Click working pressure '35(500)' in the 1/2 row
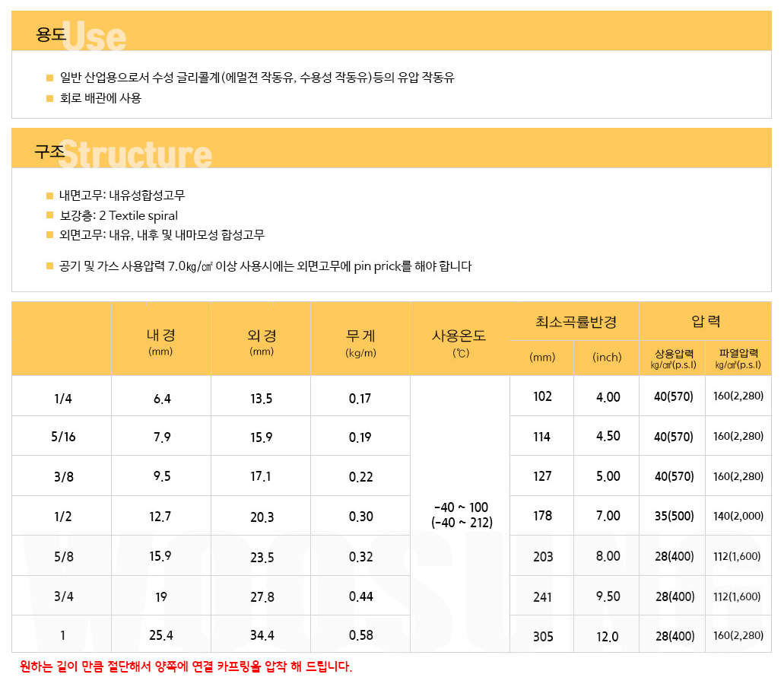The width and height of the screenshot is (784, 687). 674,516
